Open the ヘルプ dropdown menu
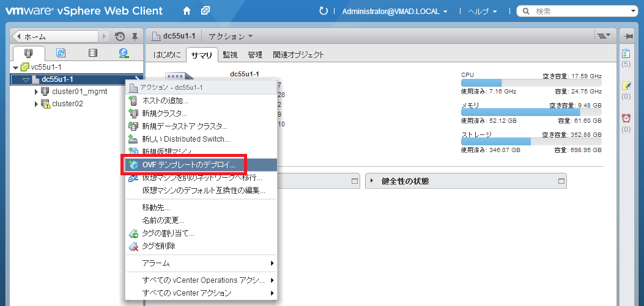Viewport: 644px width, 306px height. (483, 12)
